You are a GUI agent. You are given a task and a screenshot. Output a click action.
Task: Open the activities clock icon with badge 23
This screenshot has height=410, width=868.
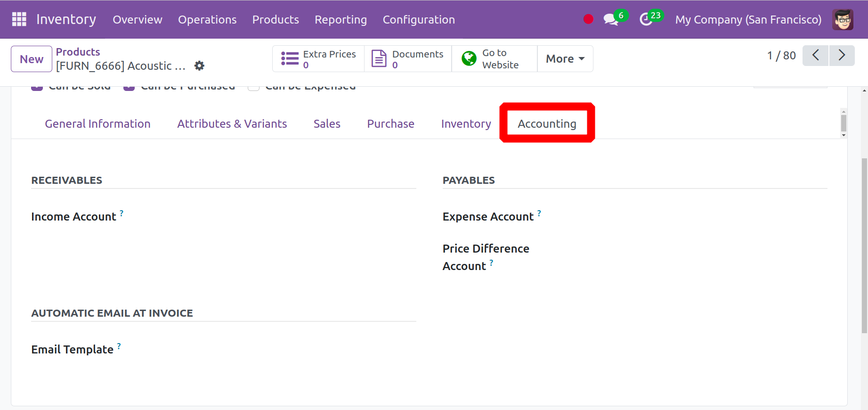coord(646,19)
